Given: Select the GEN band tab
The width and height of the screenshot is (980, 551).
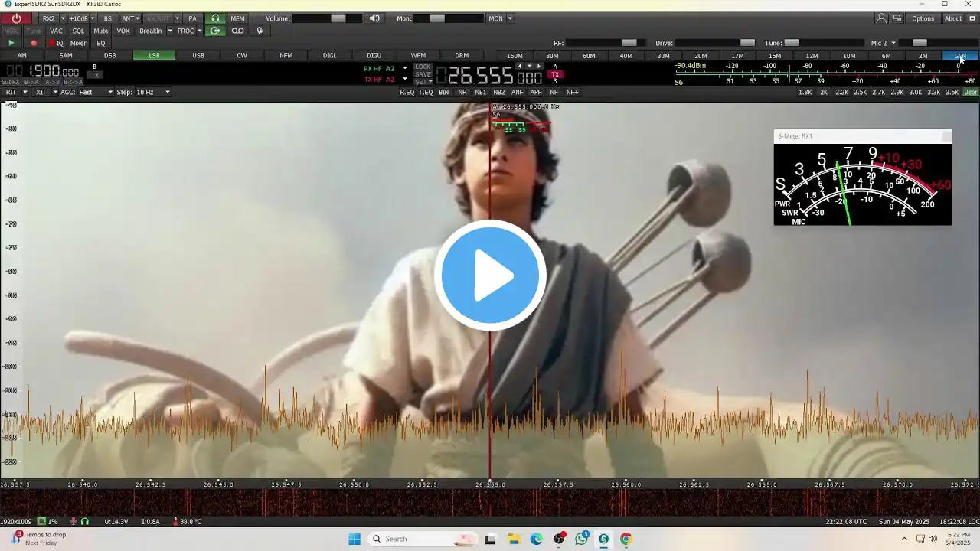Looking at the screenshot, I should click(x=960, y=56).
